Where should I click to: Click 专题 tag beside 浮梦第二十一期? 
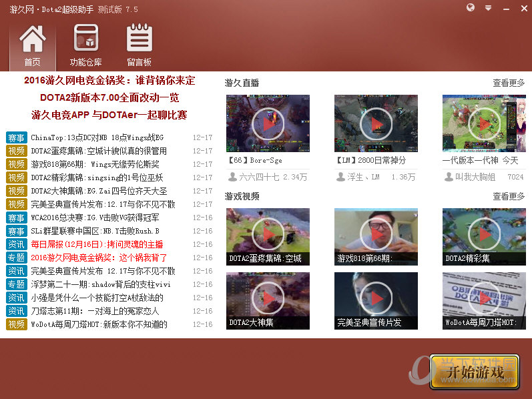coord(16,284)
